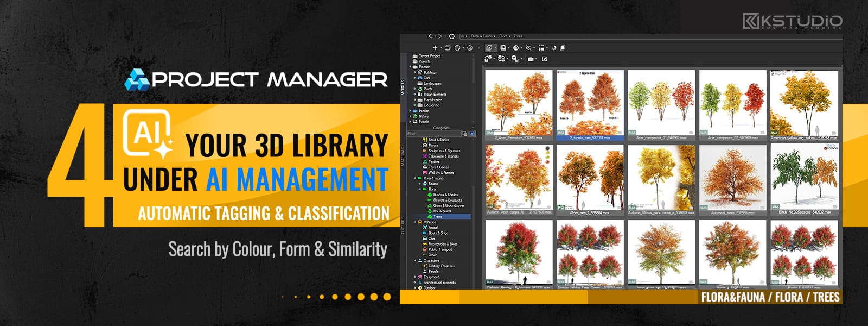Viewport: 868px width, 326px height.
Task: Switch to the TEXTURES vertical tab
Action: [403, 225]
